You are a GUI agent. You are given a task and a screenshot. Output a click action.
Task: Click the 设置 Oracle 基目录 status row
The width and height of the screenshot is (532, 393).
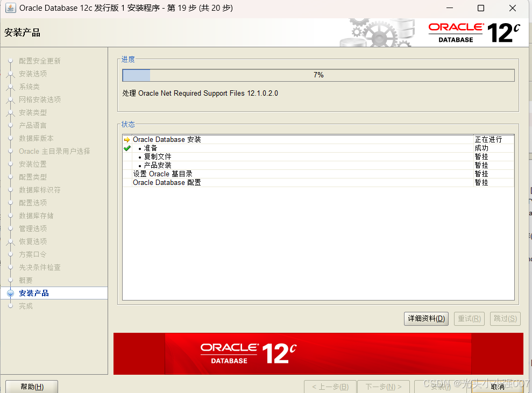[x=318, y=174]
